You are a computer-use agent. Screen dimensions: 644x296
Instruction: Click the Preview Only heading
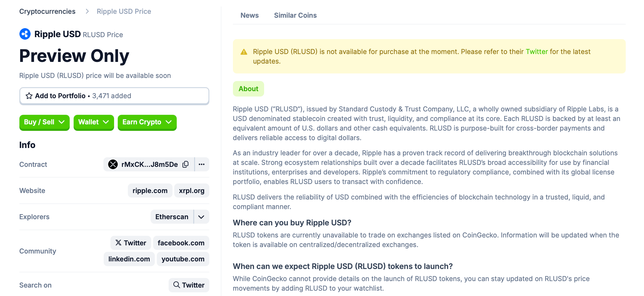point(74,56)
